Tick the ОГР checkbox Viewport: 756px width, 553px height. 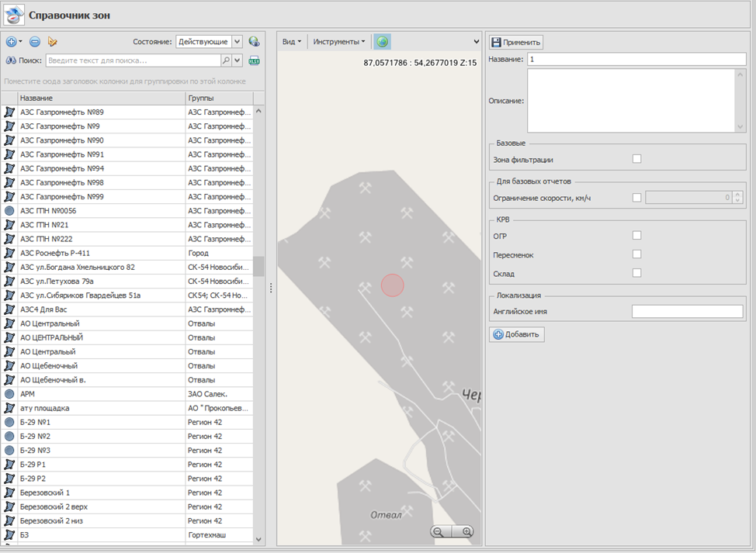click(x=636, y=236)
